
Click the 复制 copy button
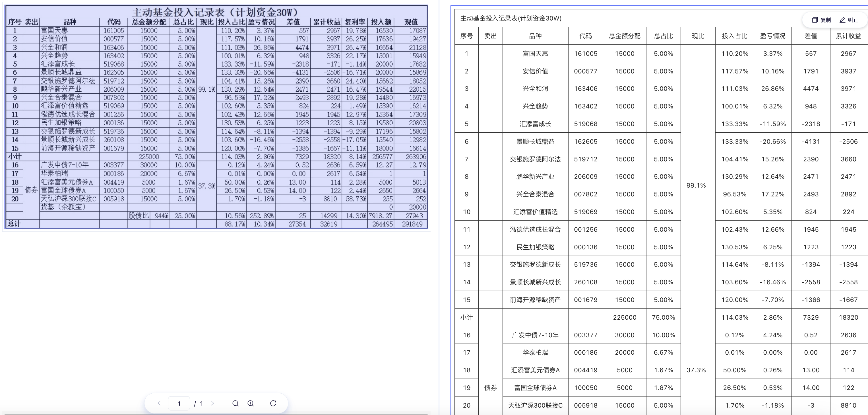(821, 20)
